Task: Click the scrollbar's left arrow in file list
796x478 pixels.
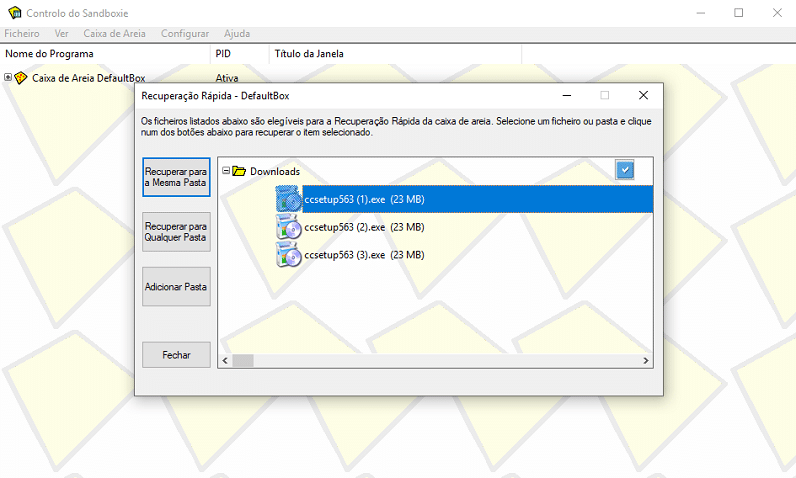Action: (x=224, y=360)
